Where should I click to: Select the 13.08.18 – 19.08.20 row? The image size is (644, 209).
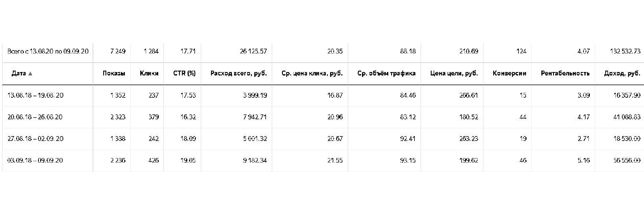coord(323,95)
